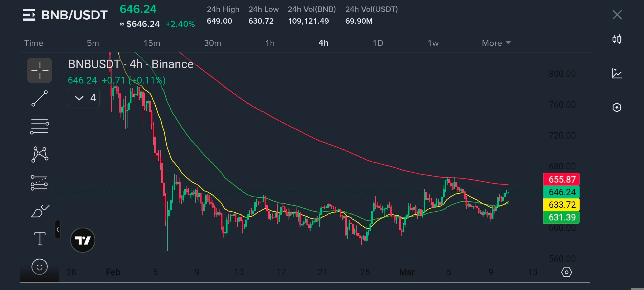Open the hexagon chart settings icon
The image size is (644, 290).
(617, 107)
